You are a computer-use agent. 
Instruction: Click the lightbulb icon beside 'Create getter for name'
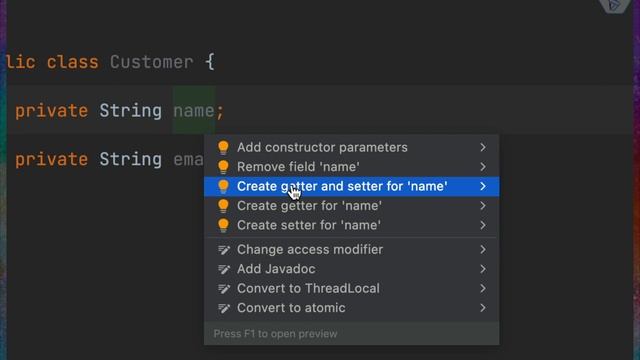pyautogui.click(x=223, y=206)
